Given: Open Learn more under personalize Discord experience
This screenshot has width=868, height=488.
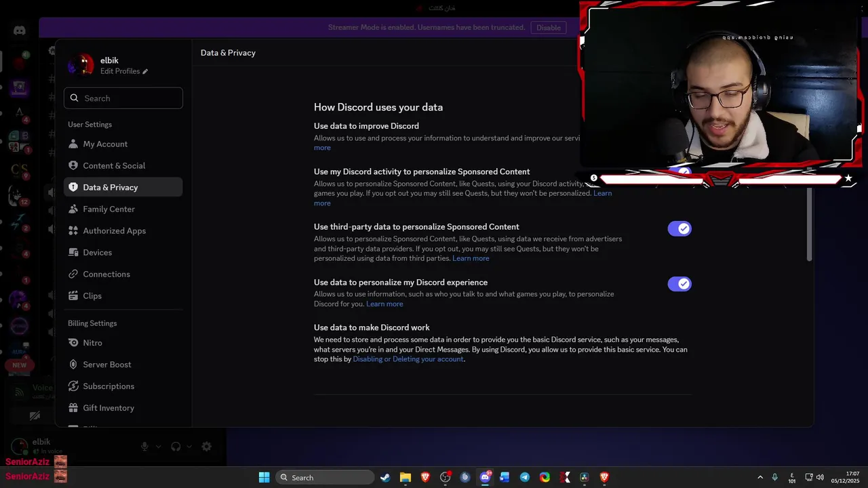Looking at the screenshot, I should pyautogui.click(x=384, y=304).
